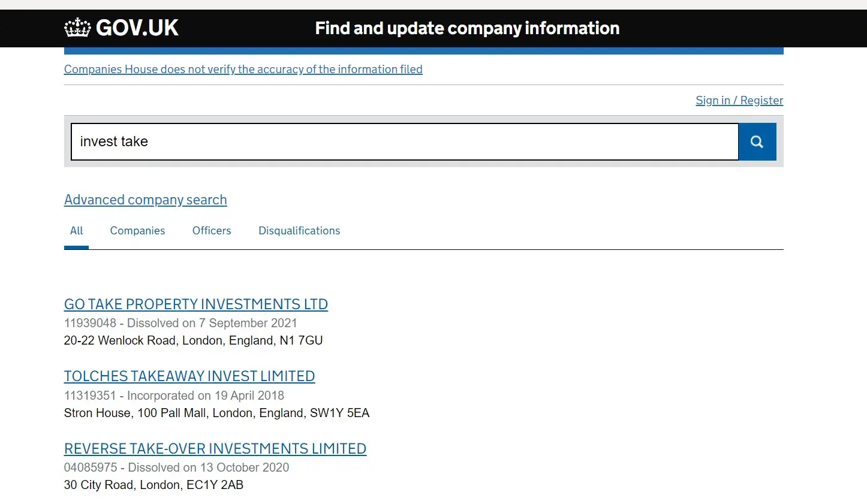Open the Sign in / Register link
This screenshot has width=867, height=504.
[739, 100]
